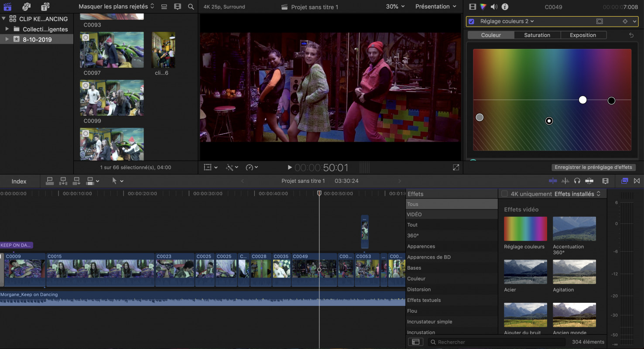644x349 pixels.
Task: Click Enregistrer le préréglage d'effets
Action: [x=593, y=167]
